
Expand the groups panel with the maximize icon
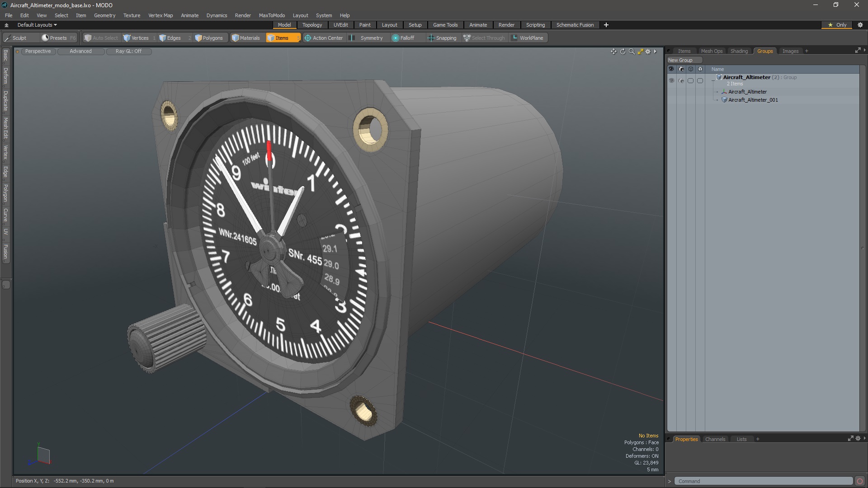coord(858,51)
